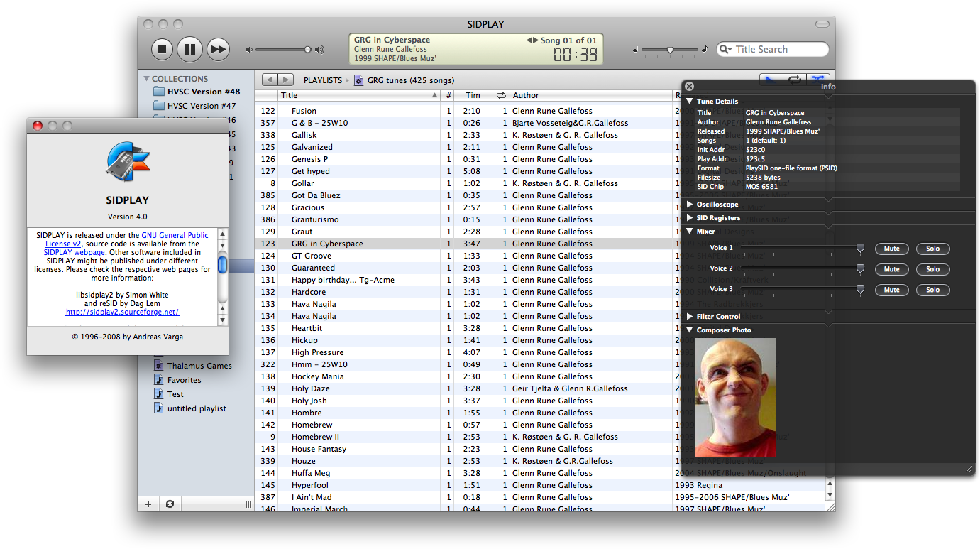Open HVSC Version #48 collection folder

197,92
